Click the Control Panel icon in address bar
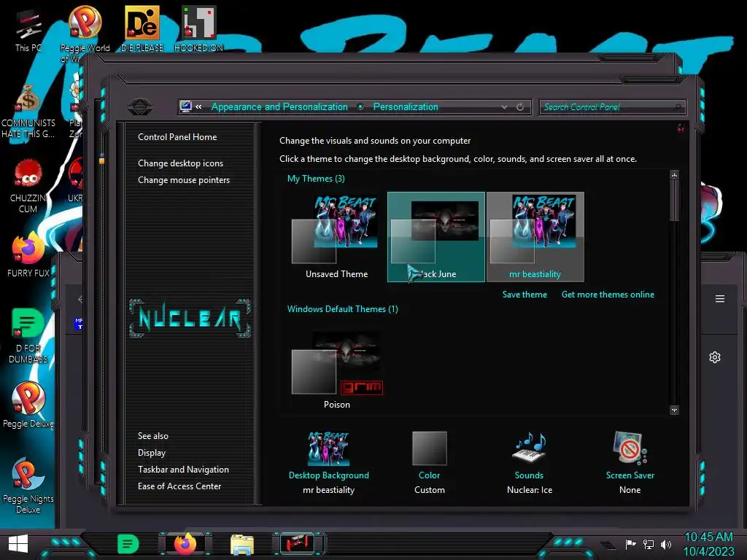Screen dimensions: 747x560 coord(186,106)
